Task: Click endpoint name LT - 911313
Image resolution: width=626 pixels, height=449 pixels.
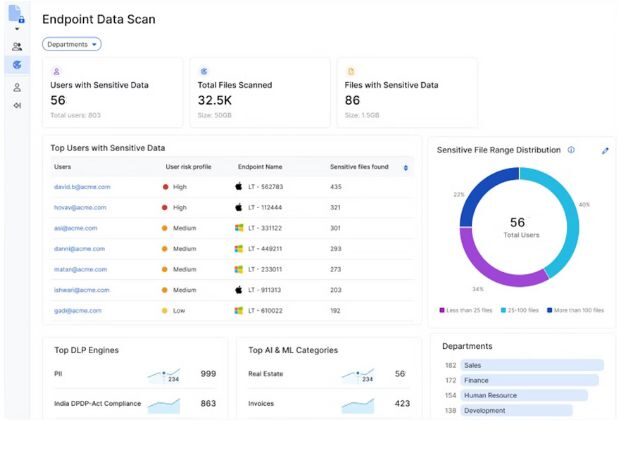Action: pos(264,290)
